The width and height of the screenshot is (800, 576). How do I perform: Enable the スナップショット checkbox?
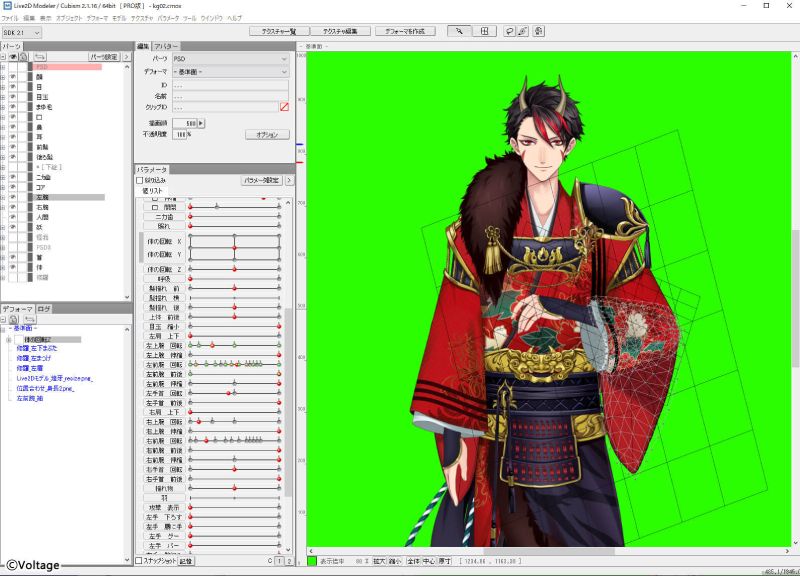coord(139,561)
